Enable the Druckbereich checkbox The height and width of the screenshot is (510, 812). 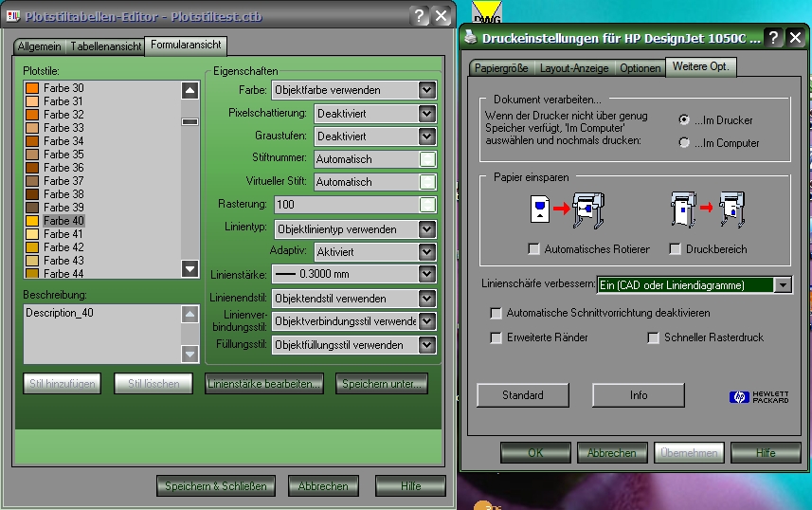[x=676, y=249]
